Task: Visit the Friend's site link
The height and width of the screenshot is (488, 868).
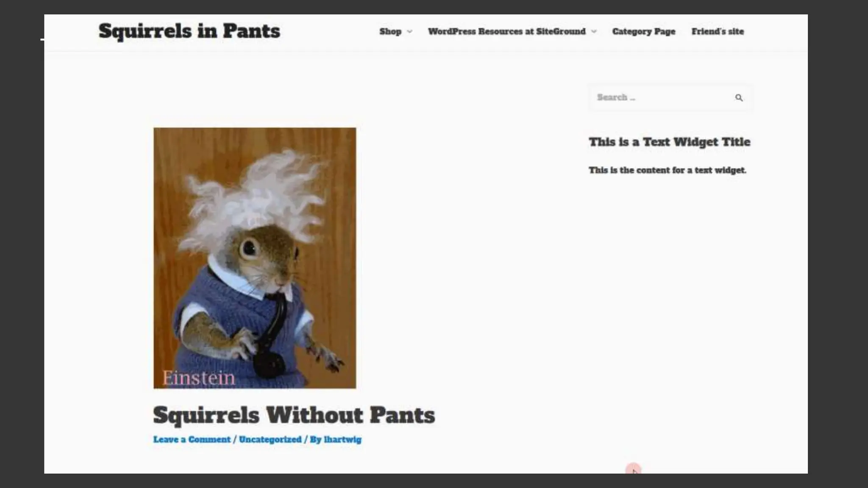Action: click(718, 32)
